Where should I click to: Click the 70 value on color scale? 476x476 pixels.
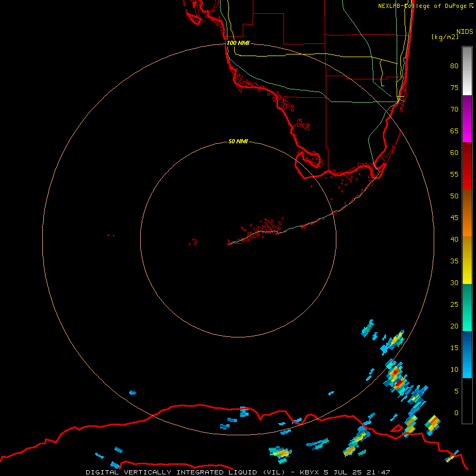coord(454,109)
